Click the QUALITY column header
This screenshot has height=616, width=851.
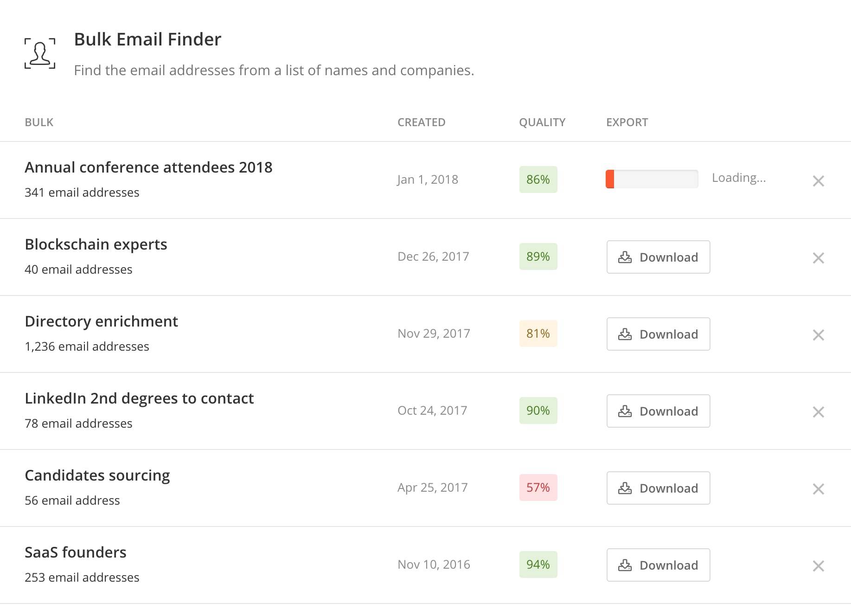[x=542, y=122]
